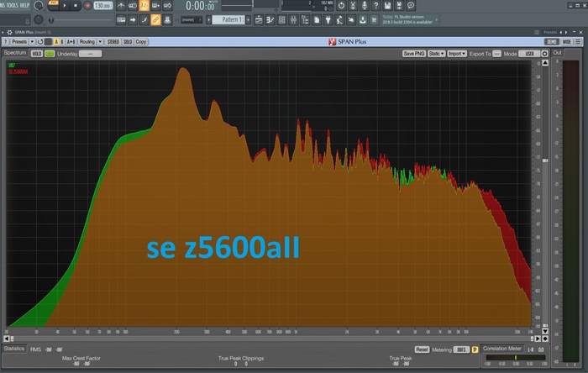Stop playback with the Stop button
Viewport: 588px width, 373px height.
tap(76, 5)
